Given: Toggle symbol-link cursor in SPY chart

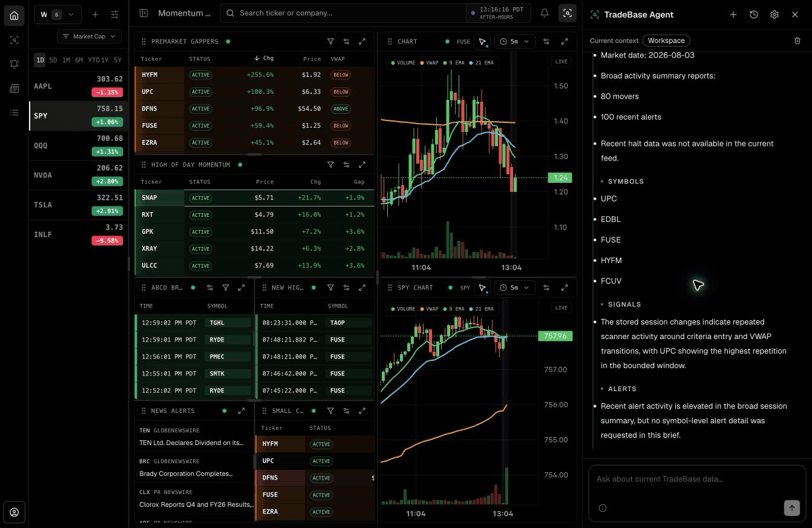Looking at the screenshot, I should pyautogui.click(x=482, y=288).
